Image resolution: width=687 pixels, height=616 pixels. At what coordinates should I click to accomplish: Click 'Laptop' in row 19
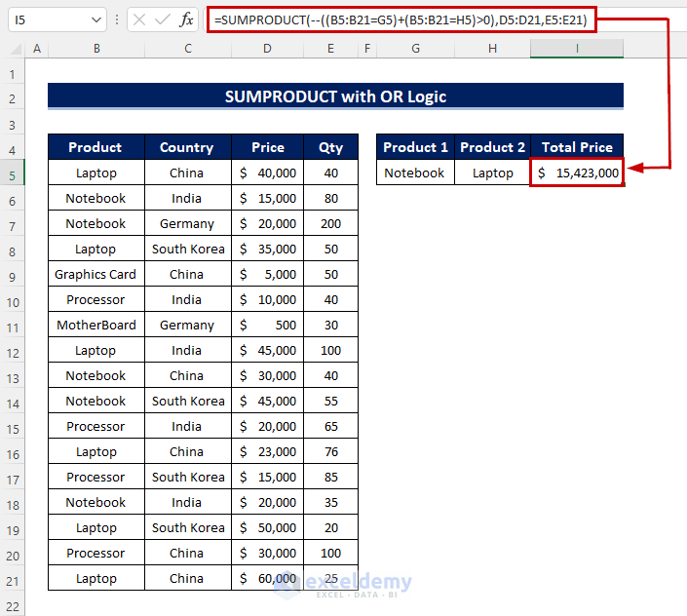[96, 527]
